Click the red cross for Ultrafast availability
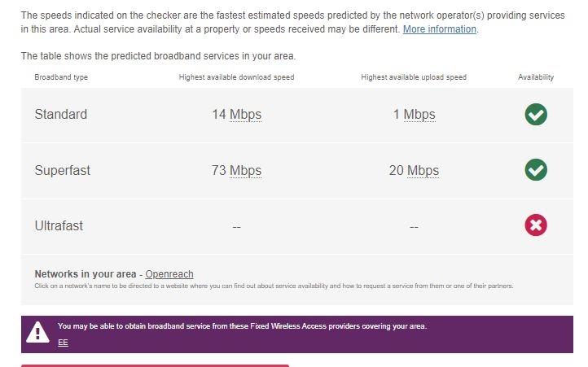The height and width of the screenshot is (367, 588). 536,225
